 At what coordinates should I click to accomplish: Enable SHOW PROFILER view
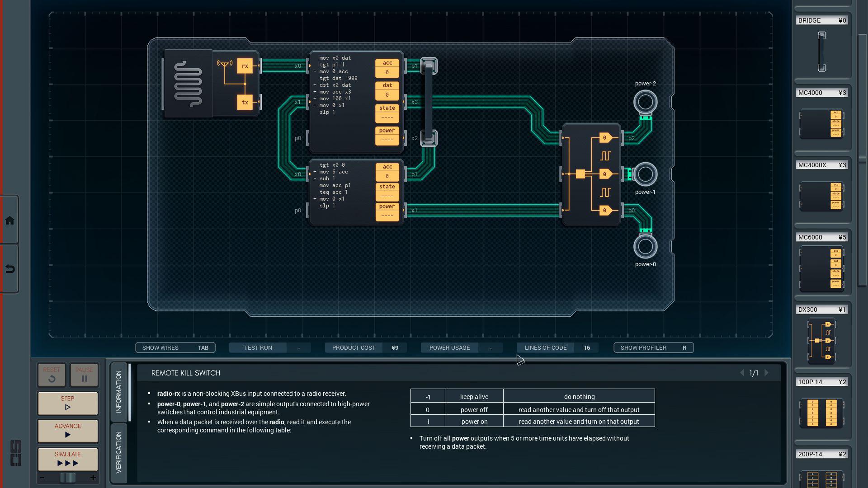tap(653, 347)
